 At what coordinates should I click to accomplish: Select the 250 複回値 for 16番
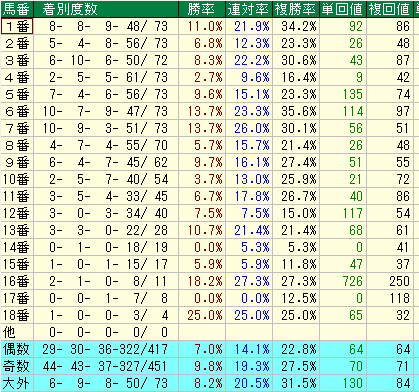pos(400,281)
